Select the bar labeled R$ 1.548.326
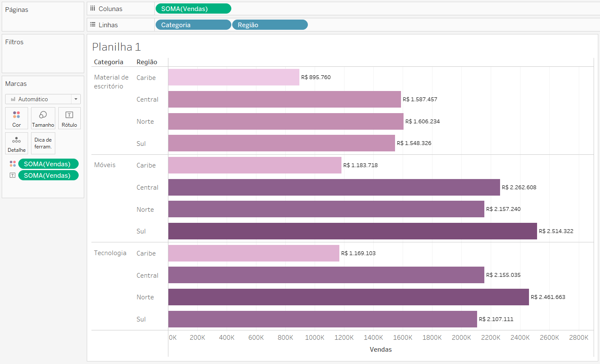This screenshot has height=364, width=600. point(282,143)
